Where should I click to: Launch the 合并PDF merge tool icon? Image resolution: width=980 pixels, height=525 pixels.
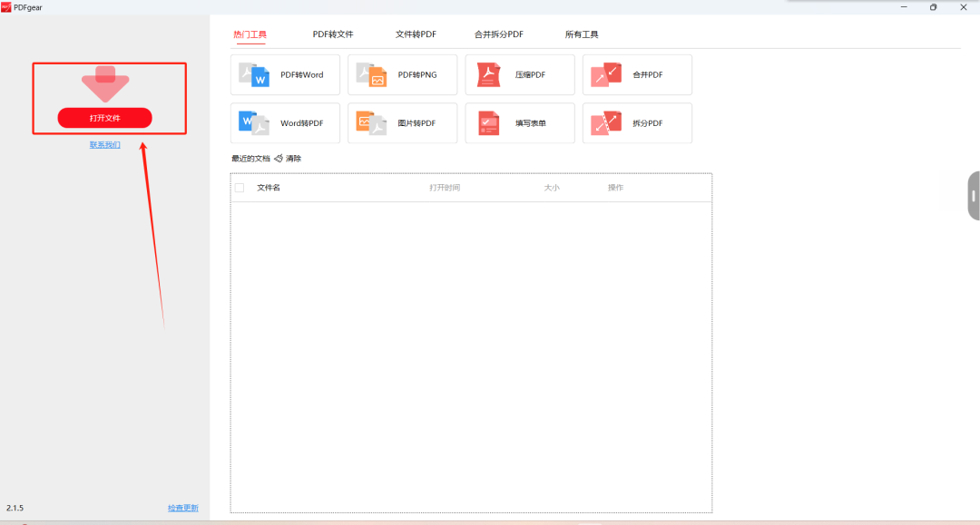coord(605,74)
